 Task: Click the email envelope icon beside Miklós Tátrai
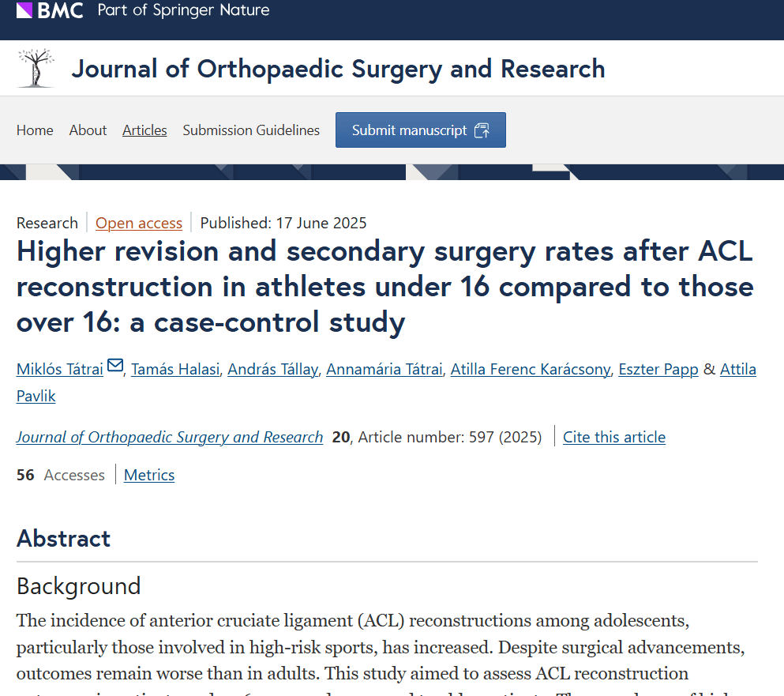tap(115, 366)
